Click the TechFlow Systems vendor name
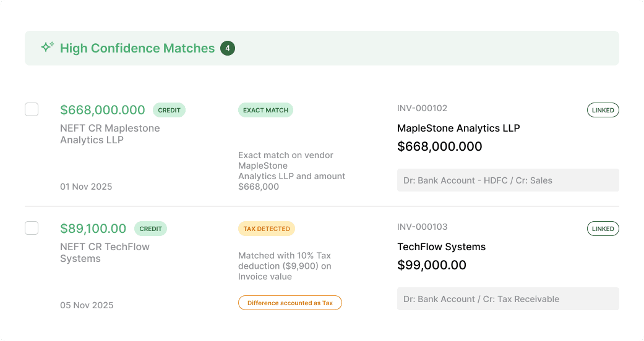Viewport: 644px width, 341px height. [442, 246]
